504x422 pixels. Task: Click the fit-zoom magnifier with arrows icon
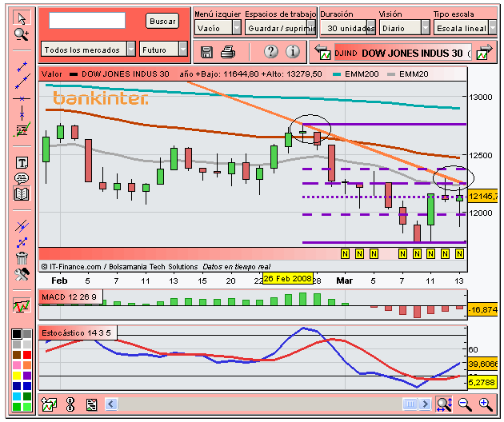pyautogui.click(x=444, y=404)
